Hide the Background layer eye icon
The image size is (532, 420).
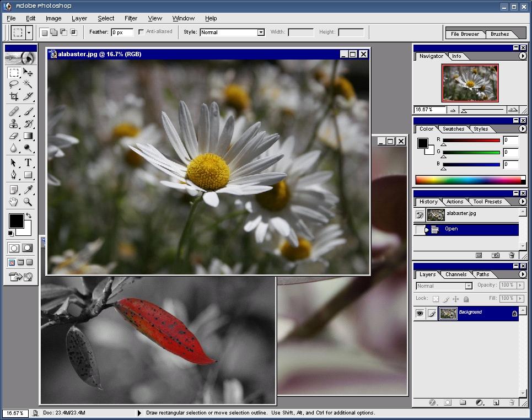point(420,313)
